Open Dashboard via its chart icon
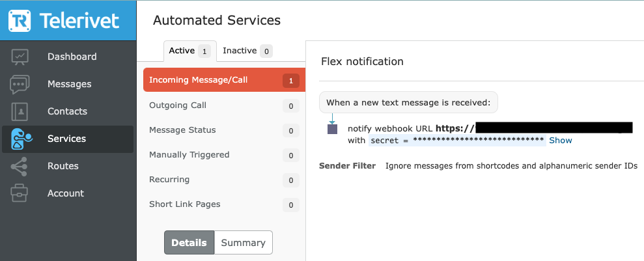 tap(20, 57)
